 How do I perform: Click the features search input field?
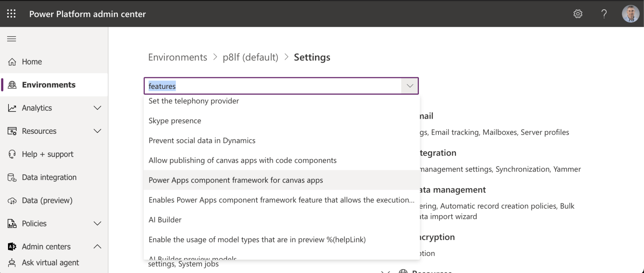coord(273,86)
